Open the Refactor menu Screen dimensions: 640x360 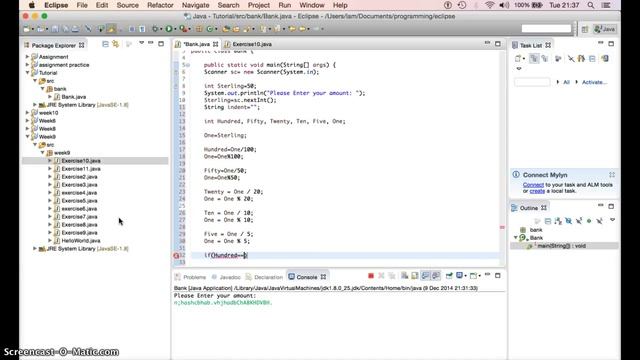[160, 5]
